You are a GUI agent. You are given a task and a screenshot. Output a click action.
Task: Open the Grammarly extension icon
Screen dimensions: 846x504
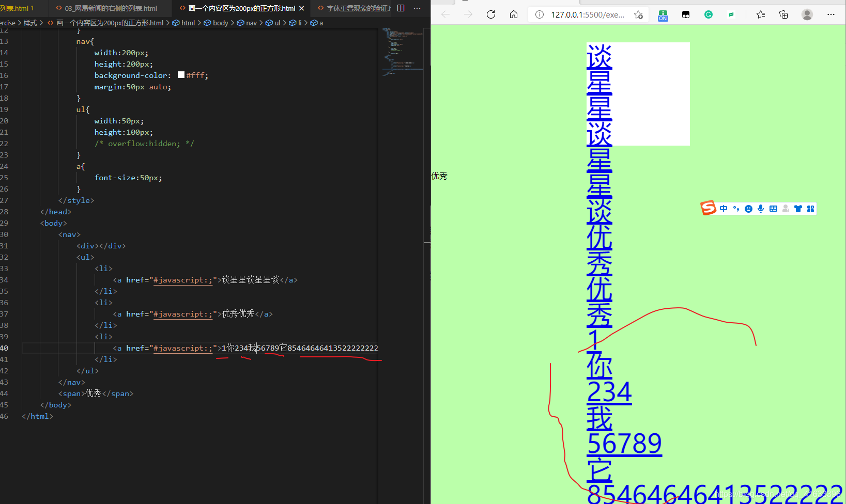click(709, 14)
